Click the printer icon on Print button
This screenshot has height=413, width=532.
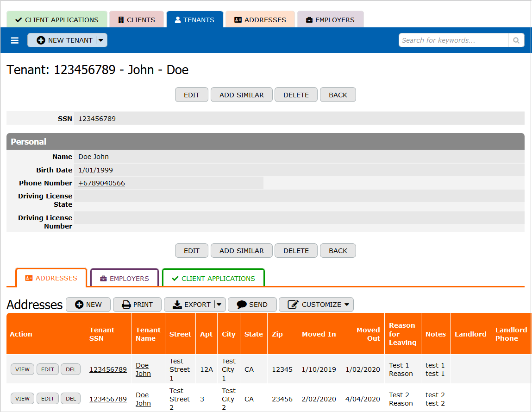(126, 305)
